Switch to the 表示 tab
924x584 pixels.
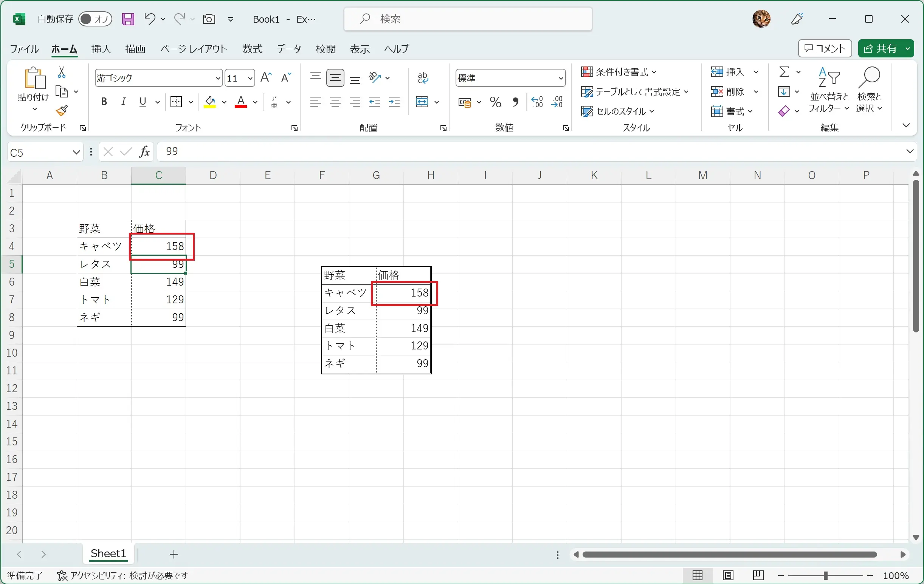pyautogui.click(x=360, y=49)
